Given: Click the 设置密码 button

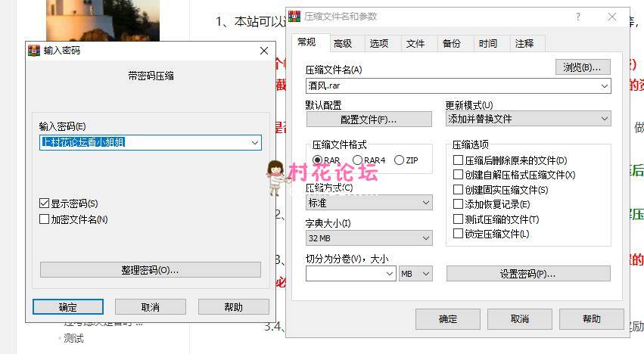Looking at the screenshot, I should pyautogui.click(x=527, y=274).
